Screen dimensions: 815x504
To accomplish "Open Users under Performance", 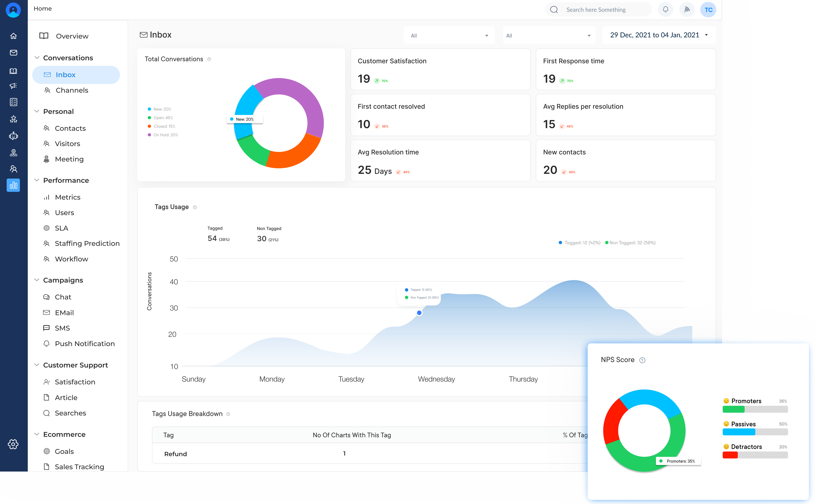I will tap(64, 213).
